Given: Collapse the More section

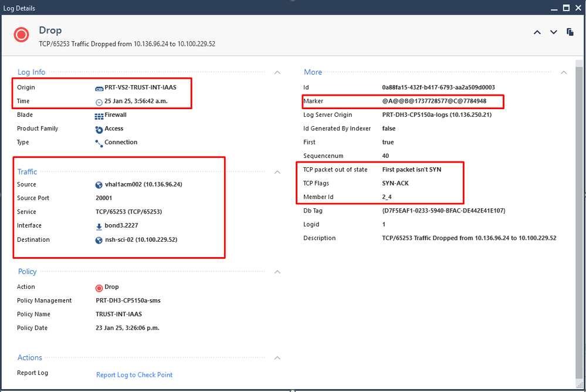Looking at the screenshot, I should [564, 72].
